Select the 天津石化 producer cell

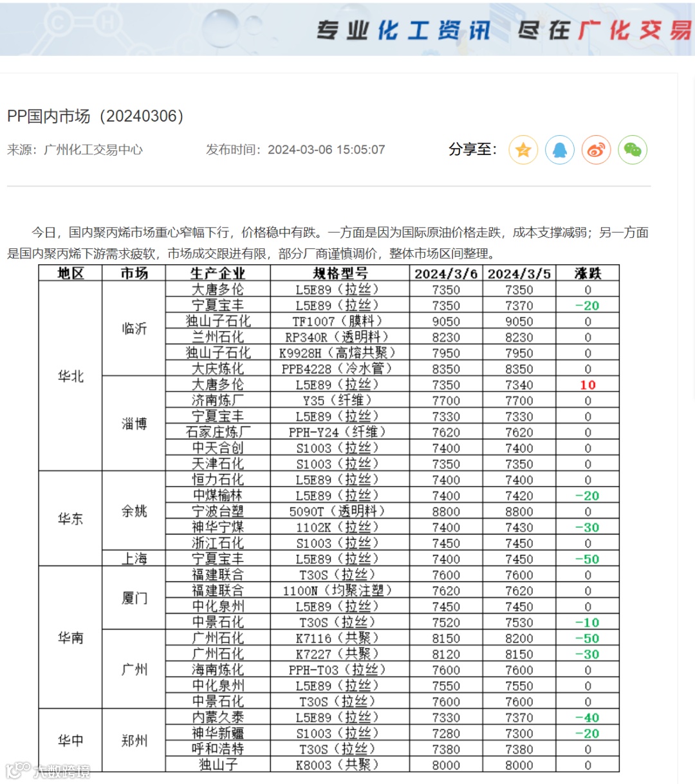pos(218,464)
